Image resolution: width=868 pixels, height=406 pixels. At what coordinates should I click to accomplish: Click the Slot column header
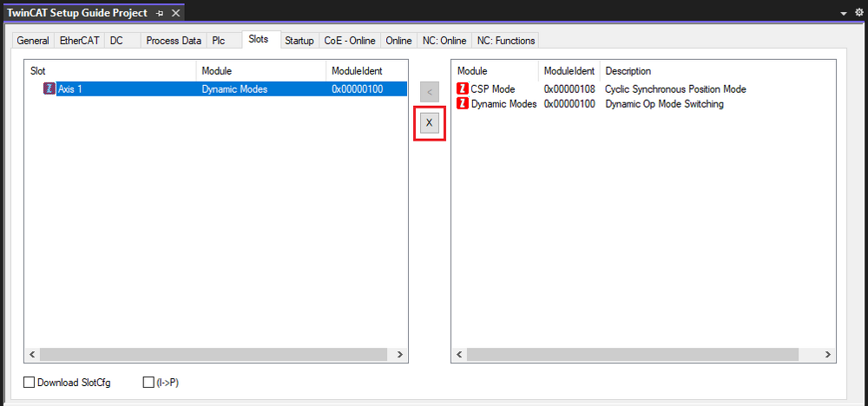(x=111, y=71)
